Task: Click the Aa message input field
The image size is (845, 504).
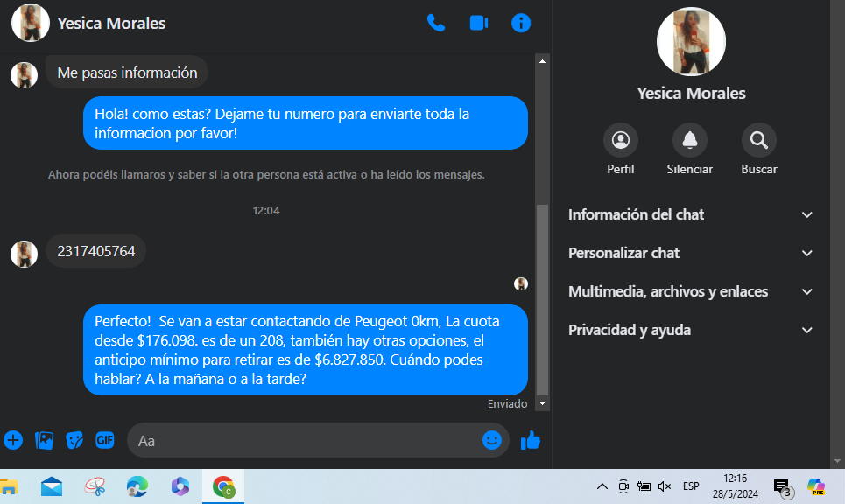Action: click(x=306, y=441)
